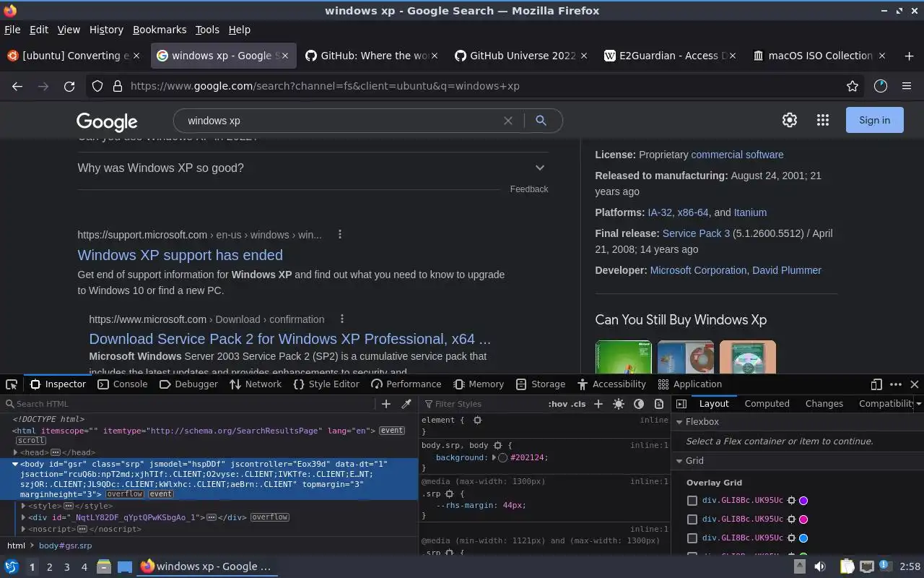Bookmark this page with the star icon

coord(853,86)
